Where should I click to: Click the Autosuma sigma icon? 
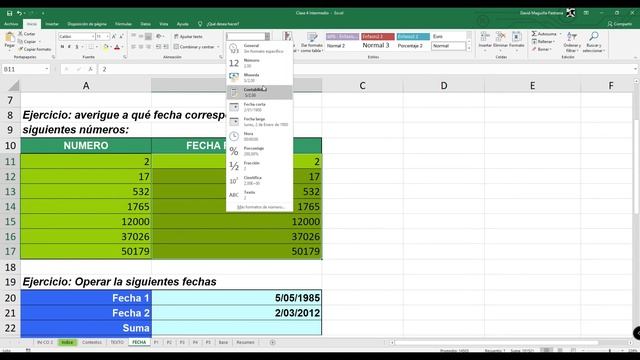[534, 33]
